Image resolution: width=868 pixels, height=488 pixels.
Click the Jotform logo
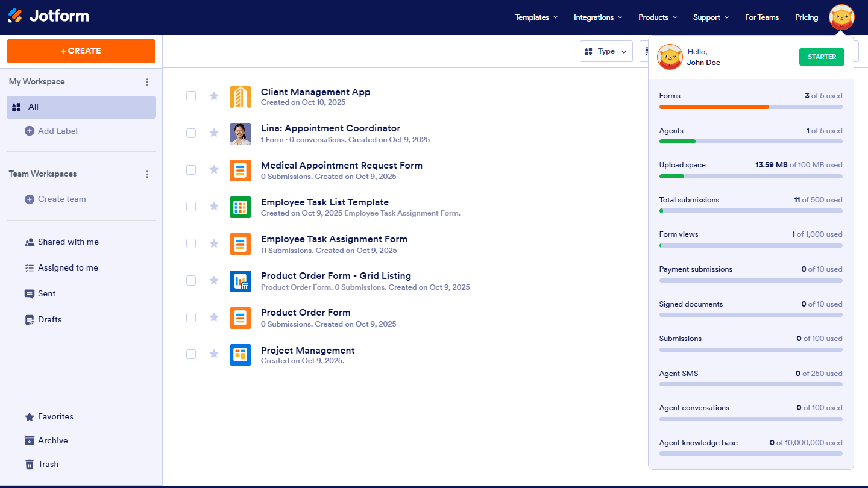48,16
